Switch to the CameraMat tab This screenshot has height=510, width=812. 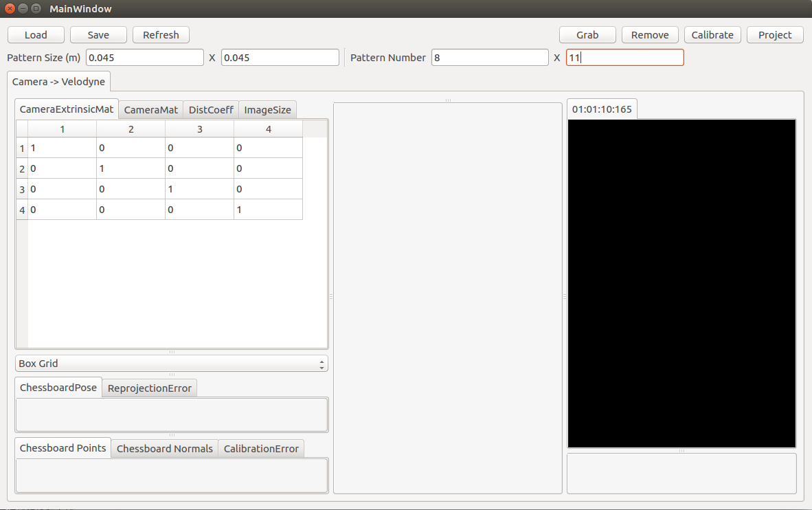tap(150, 109)
